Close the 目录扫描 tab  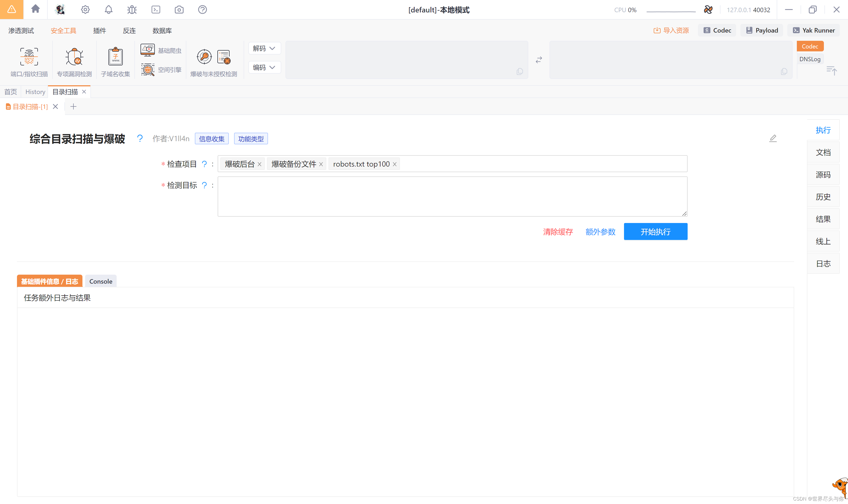point(84,92)
